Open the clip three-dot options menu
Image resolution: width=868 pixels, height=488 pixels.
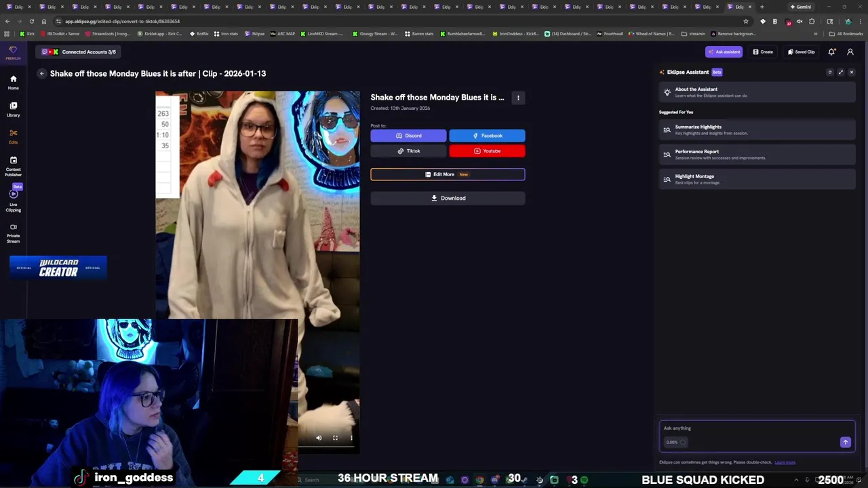pyautogui.click(x=518, y=98)
